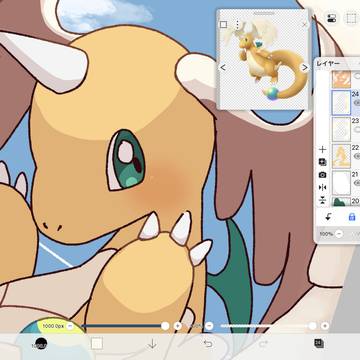Close the reference image window
Screen dimensions: 360x360
point(304,24)
